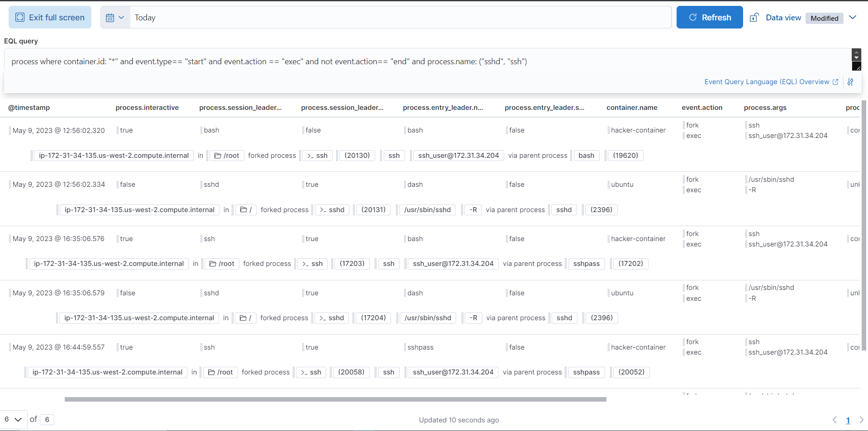Click the terminal icon on the sshd badge
This screenshot has height=431, width=868.
(x=324, y=209)
